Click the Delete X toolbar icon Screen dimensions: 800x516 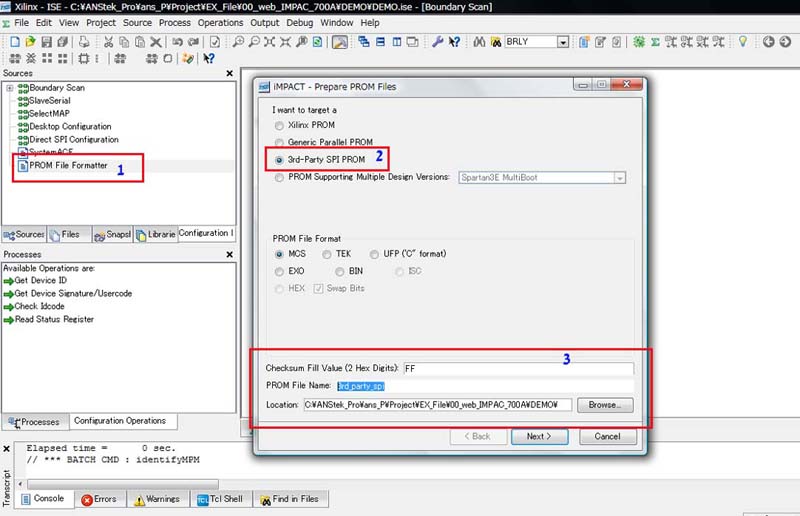click(156, 42)
